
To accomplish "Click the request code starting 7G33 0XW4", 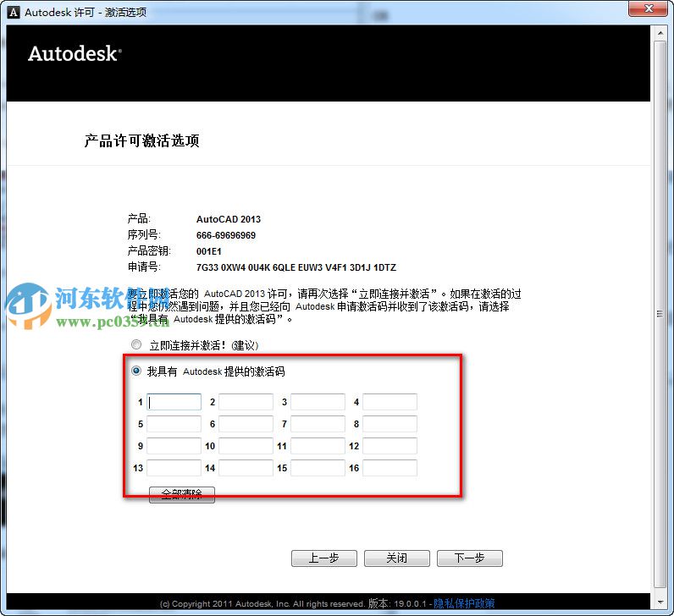I will [x=296, y=267].
